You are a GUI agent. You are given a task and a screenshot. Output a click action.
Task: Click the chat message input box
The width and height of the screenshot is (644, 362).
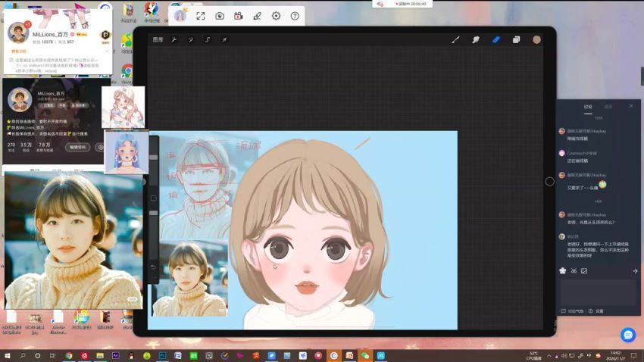[598, 290]
